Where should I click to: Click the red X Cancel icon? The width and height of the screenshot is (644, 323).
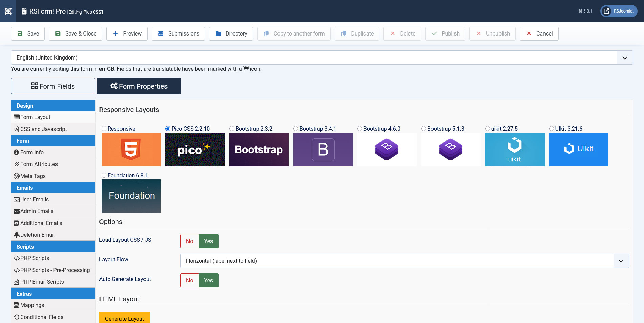(x=529, y=33)
